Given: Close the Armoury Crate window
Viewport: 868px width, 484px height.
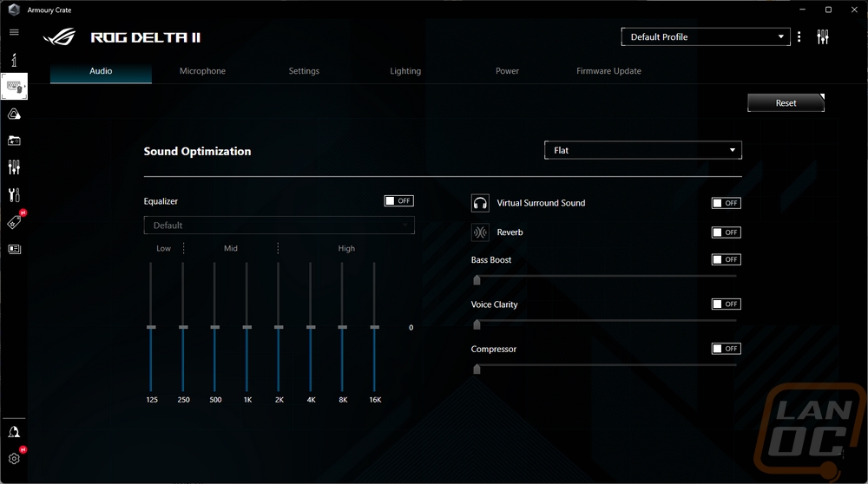Looking at the screenshot, I should click(x=854, y=10).
